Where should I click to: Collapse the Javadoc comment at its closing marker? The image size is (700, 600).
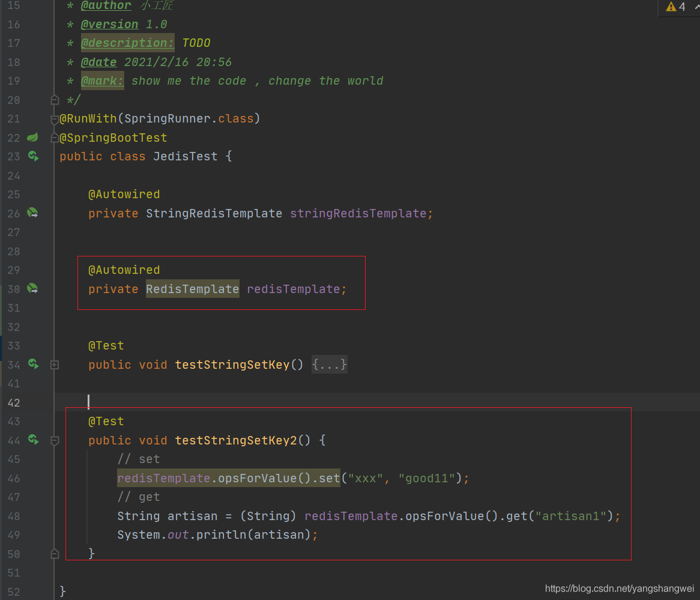[x=55, y=100]
